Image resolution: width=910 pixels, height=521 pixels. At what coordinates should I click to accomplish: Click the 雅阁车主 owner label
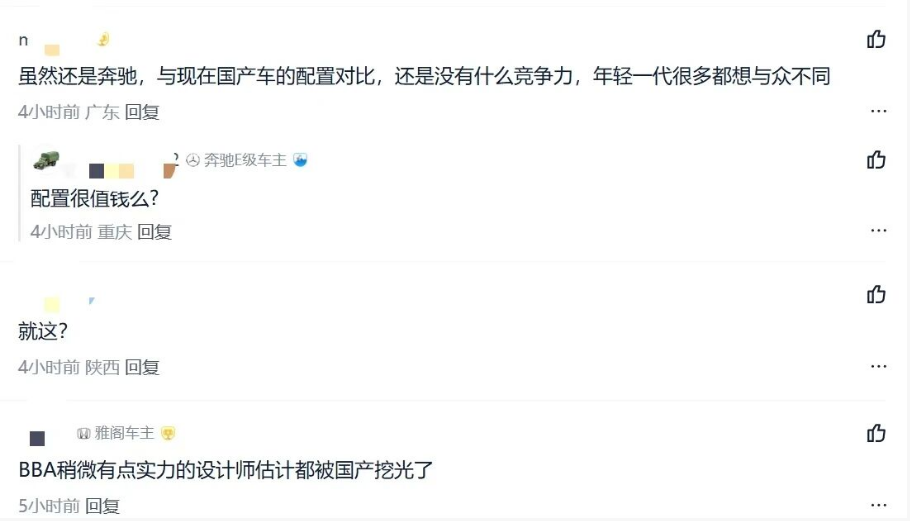point(124,433)
